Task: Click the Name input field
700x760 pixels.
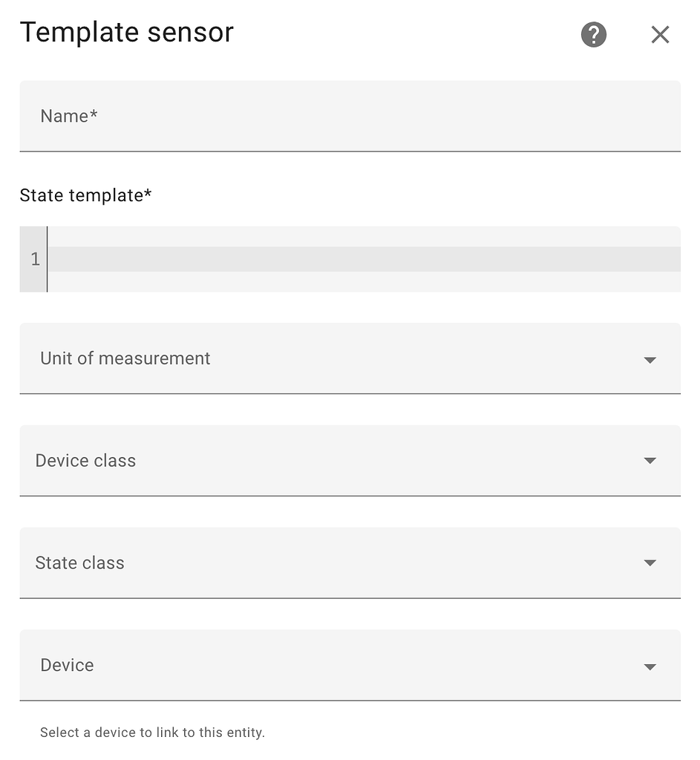Action: coord(350,117)
